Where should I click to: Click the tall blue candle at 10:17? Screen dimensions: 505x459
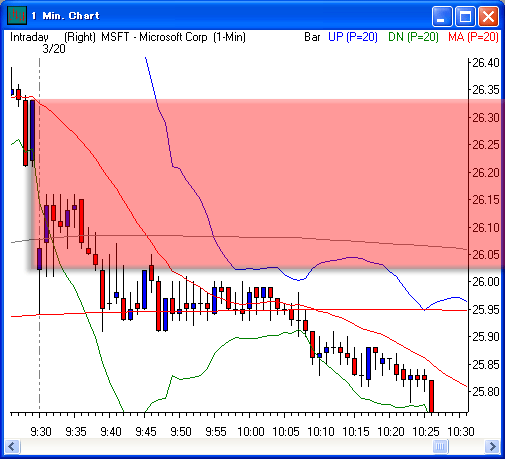point(368,363)
